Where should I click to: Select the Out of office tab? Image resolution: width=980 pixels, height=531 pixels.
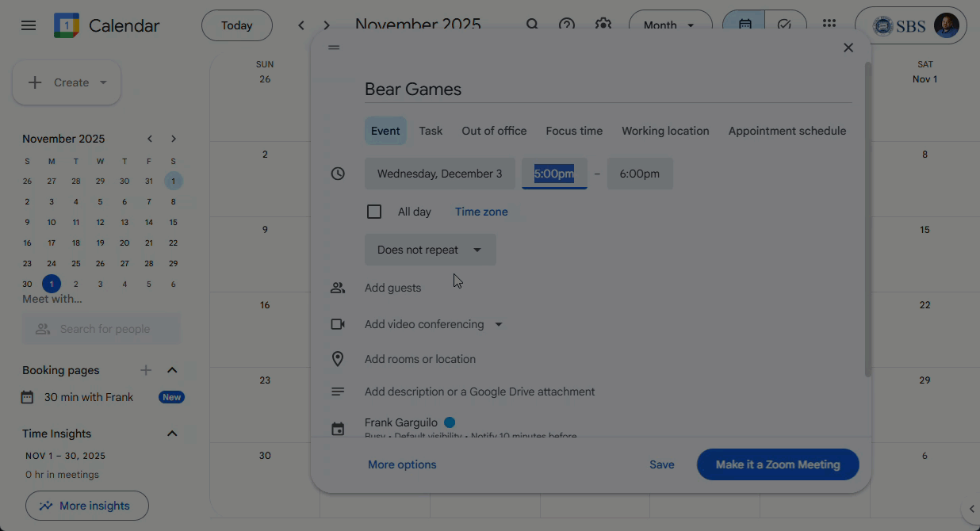[x=494, y=131]
